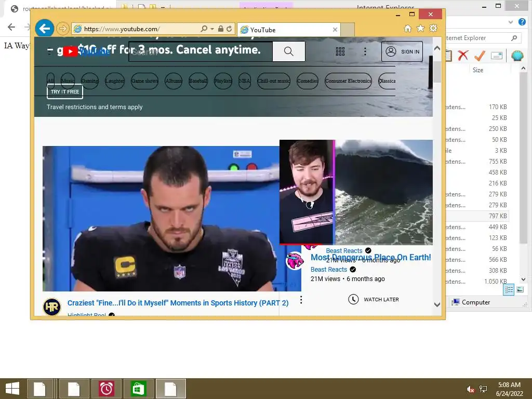The height and width of the screenshot is (399, 532).
Task: Select the YouTube tab
Action: click(x=288, y=30)
